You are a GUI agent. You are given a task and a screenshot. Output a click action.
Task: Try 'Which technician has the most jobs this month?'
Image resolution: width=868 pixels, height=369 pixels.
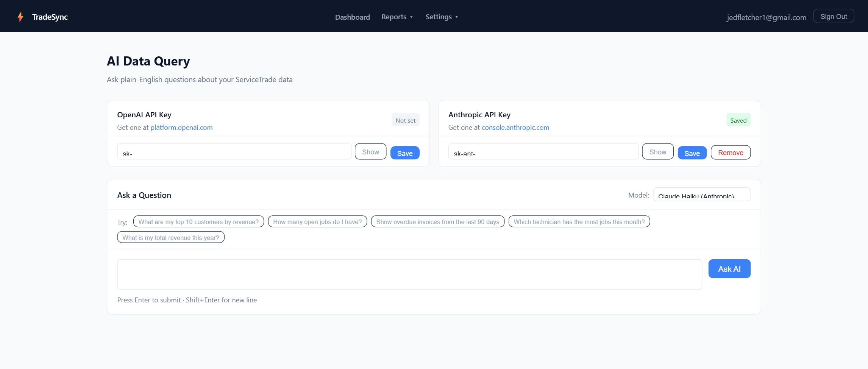[x=579, y=222]
